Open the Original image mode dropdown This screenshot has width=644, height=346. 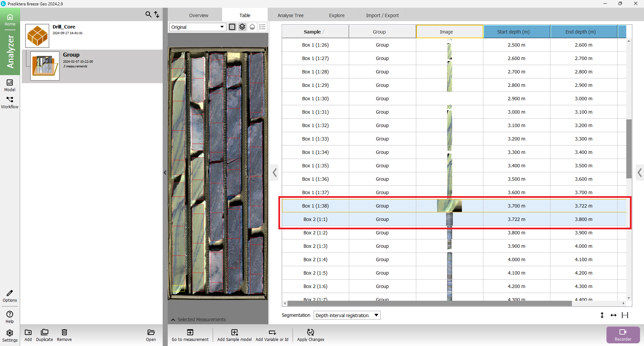[198, 27]
